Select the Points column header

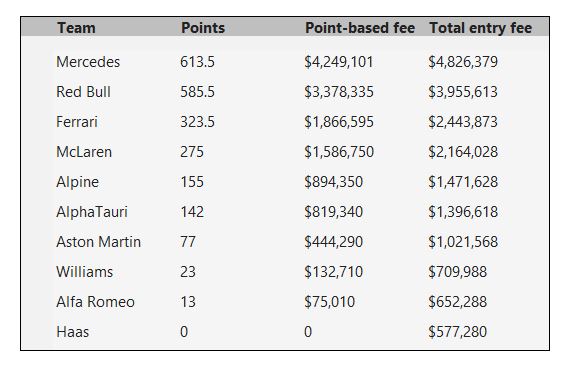[203, 28]
